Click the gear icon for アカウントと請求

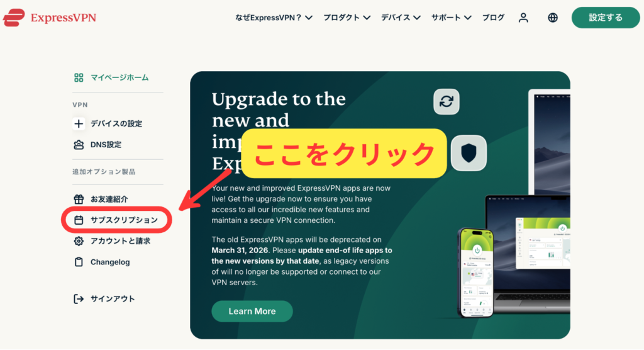click(79, 241)
